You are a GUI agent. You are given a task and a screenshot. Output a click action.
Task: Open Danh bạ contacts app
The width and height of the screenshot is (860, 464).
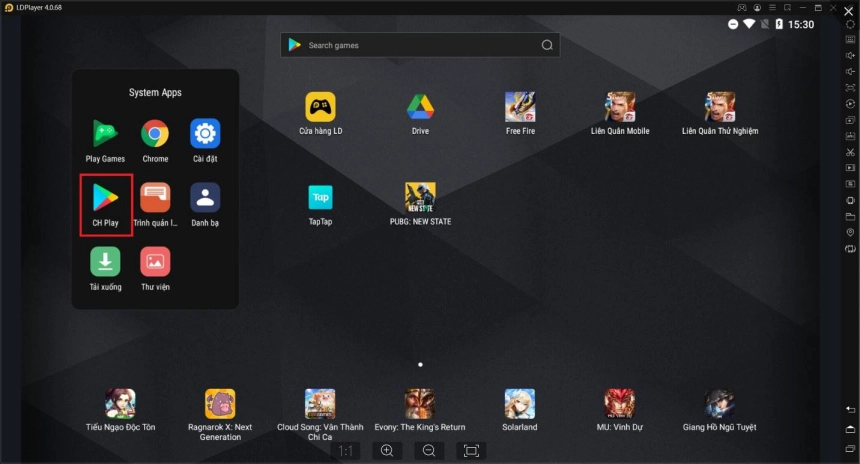tap(205, 198)
